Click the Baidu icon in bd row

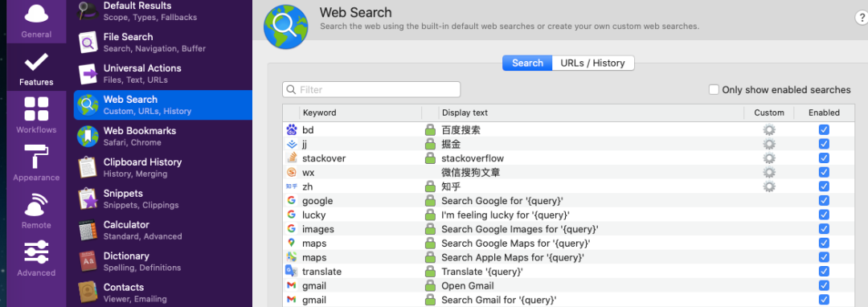(292, 130)
